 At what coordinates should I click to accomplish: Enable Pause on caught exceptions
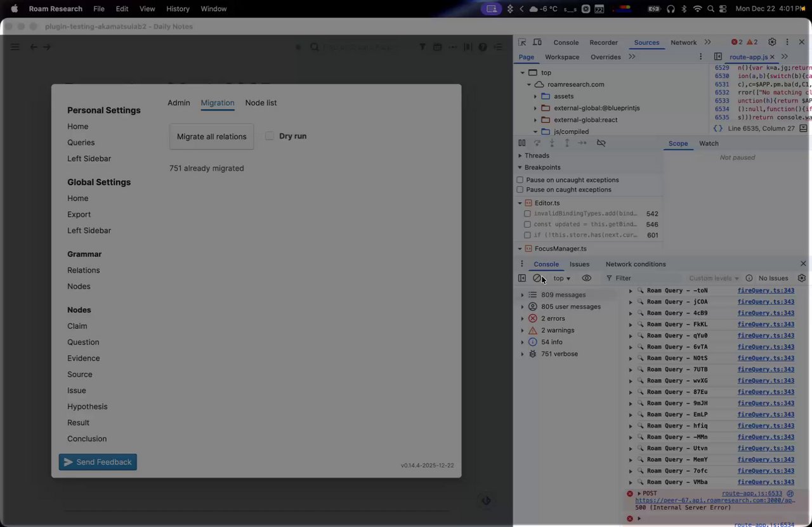[x=520, y=190]
